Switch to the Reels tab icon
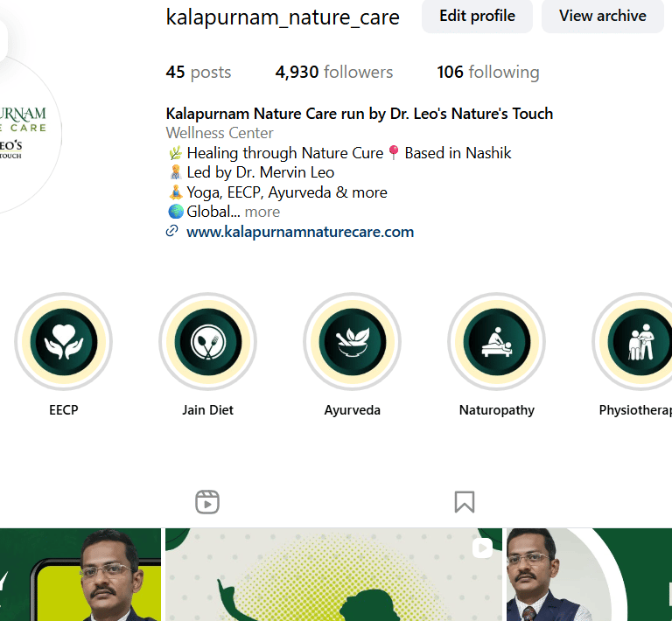Screen dimensions: 672x621 click(207, 502)
